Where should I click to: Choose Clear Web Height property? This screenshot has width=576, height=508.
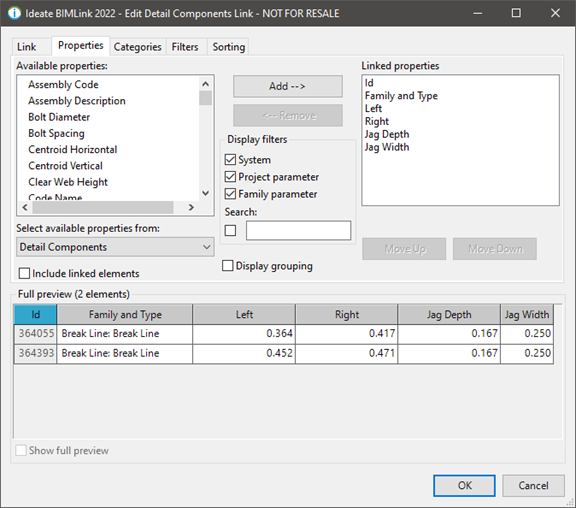tap(68, 182)
